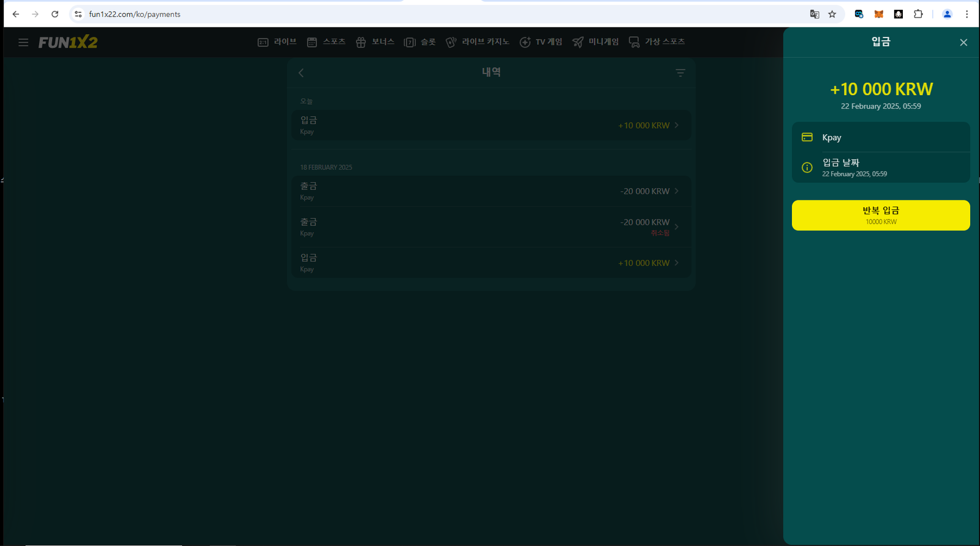Go back using the history panel arrow
This screenshot has height=546, width=980.
(301, 73)
